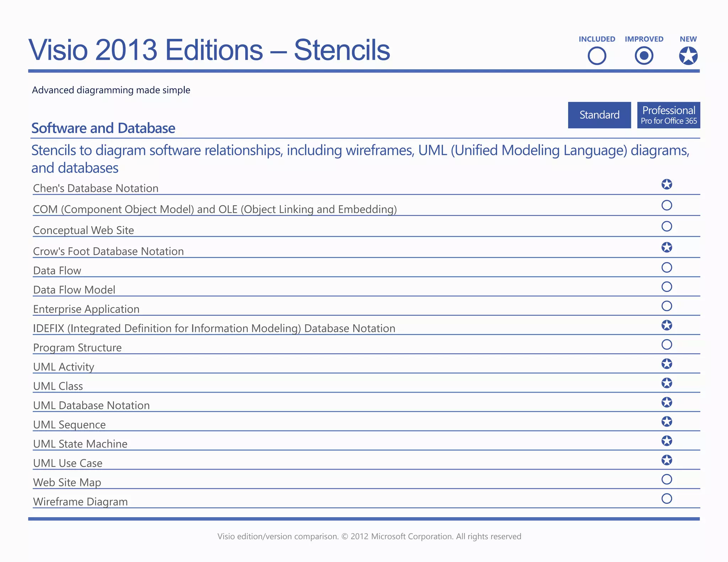728x562 pixels.
Task: Click the 'Advanced diagramming made simple' subtitle
Action: [x=111, y=90]
